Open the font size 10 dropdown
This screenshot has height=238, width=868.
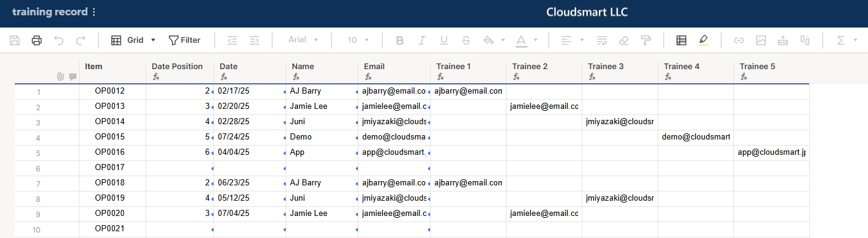358,40
